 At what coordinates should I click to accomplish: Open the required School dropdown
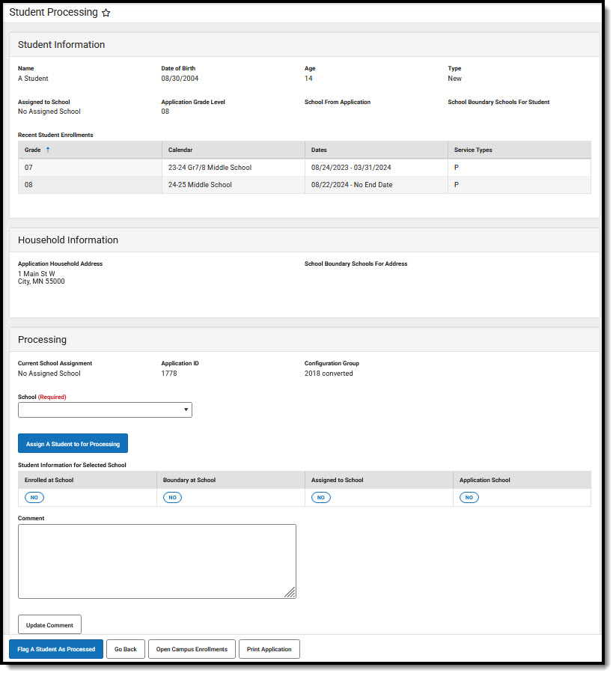105,409
